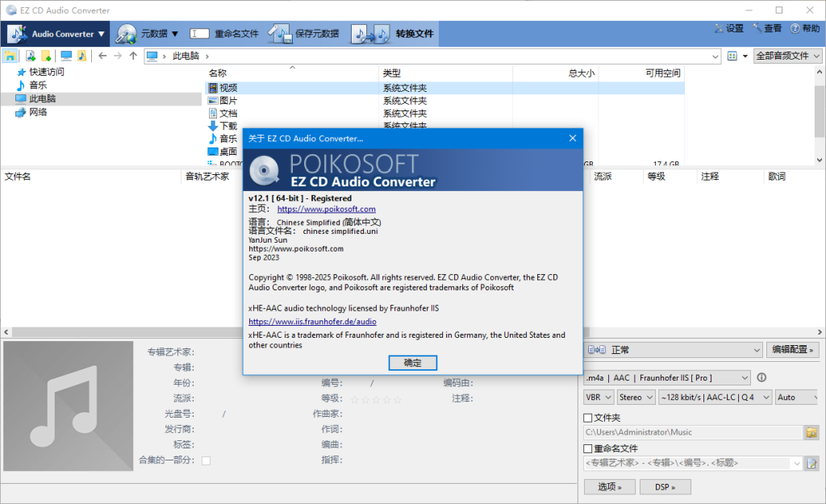This screenshot has height=504, width=826.
Task: Select the 音乐 folder in the file list
Action: tap(227, 139)
